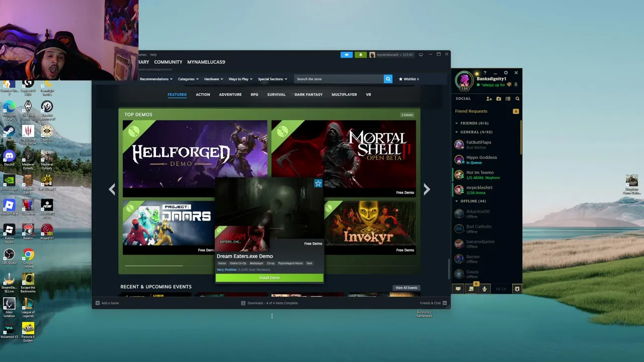
Task: Open the Microsoft Edge desktop shortcut
Action: 9,109
